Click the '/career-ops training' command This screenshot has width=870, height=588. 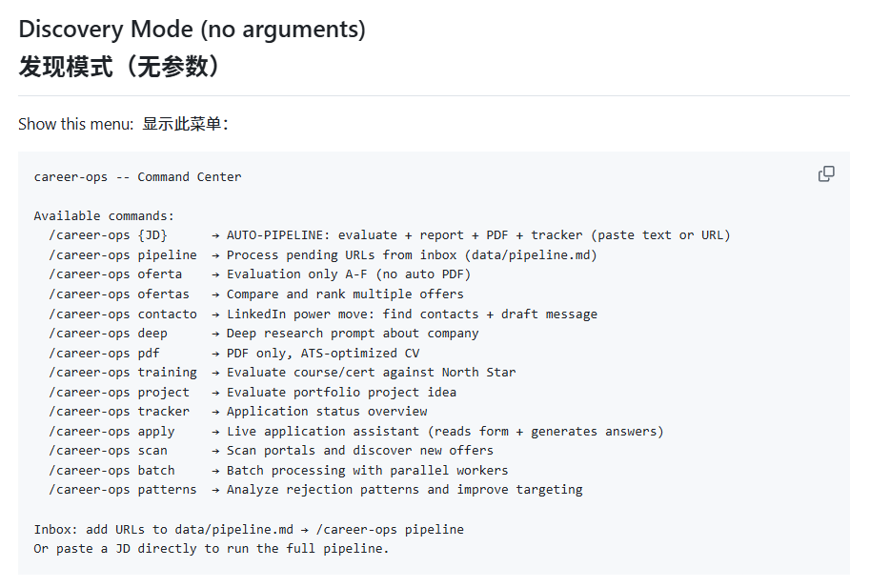point(123,373)
